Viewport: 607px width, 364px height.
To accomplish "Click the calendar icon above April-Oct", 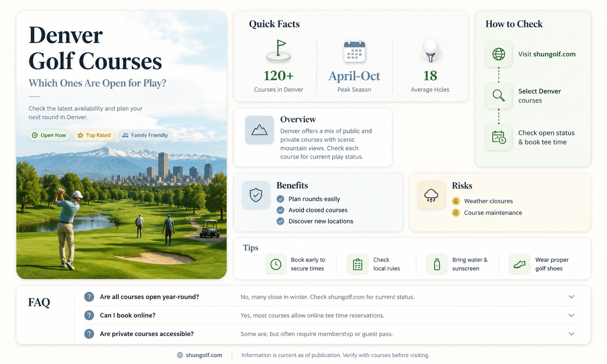I will pos(354,51).
